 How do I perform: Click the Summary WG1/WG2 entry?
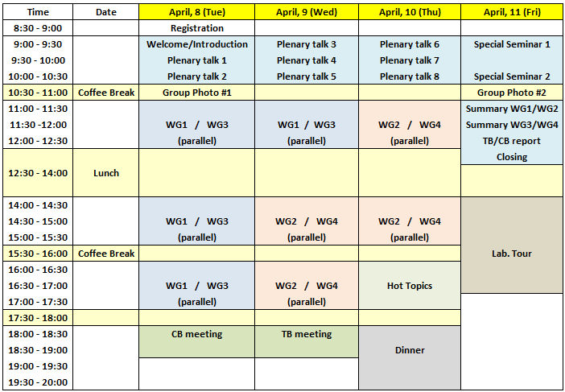click(512, 109)
